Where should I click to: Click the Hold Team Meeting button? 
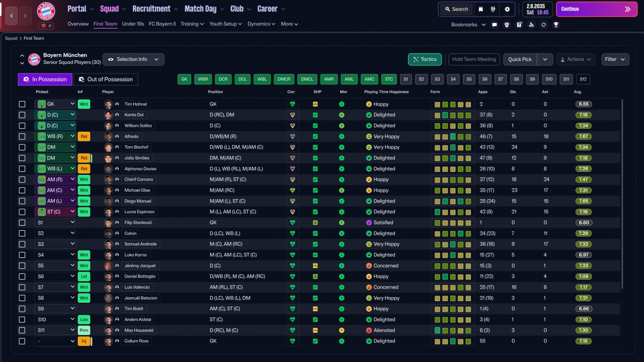[x=474, y=59]
